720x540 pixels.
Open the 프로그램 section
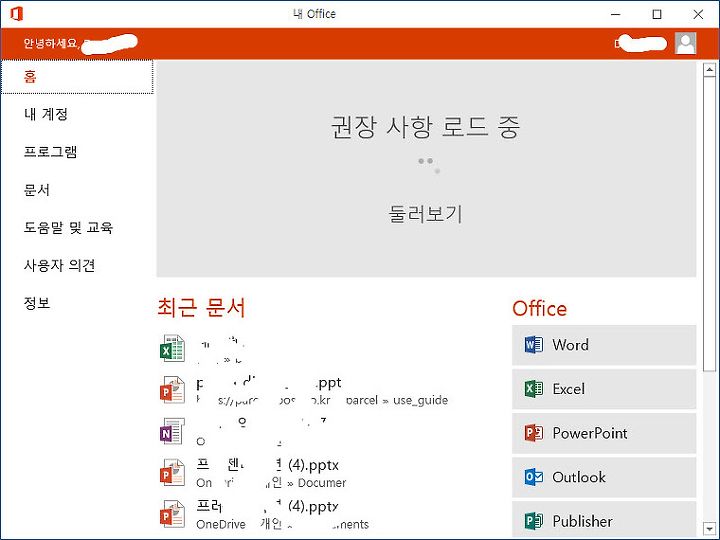pyautogui.click(x=51, y=152)
